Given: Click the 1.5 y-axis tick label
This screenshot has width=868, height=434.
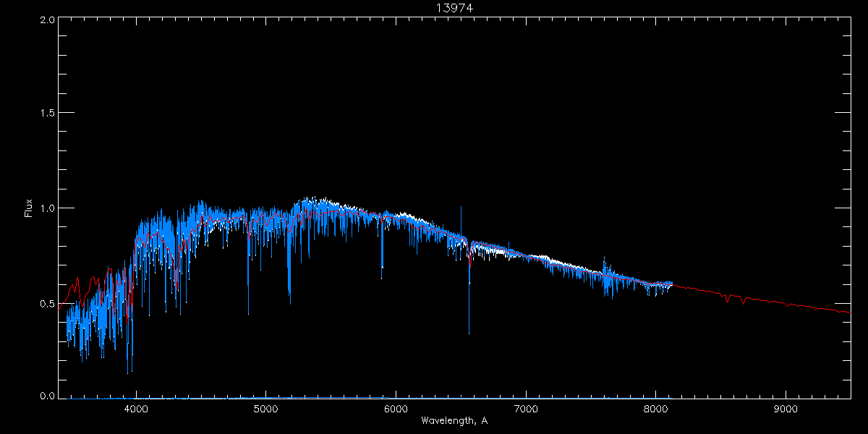Looking at the screenshot, I should pos(47,114).
